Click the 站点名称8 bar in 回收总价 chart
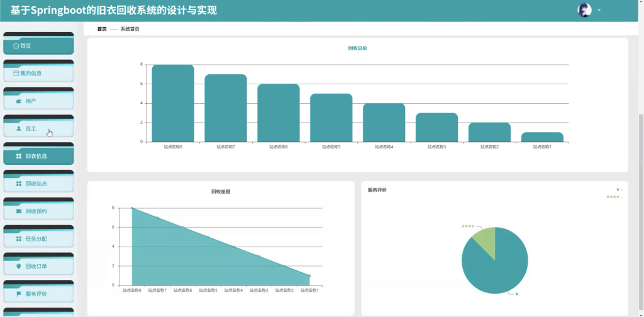 pos(173,104)
